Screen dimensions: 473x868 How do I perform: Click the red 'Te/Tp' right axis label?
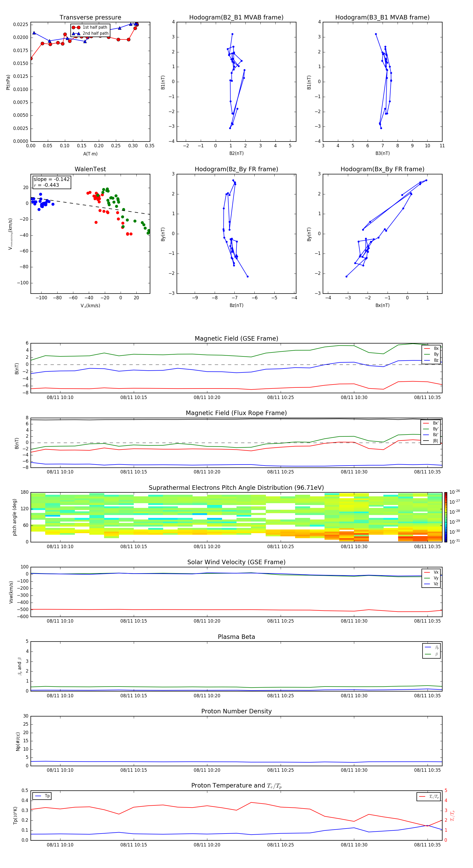tap(453, 815)
